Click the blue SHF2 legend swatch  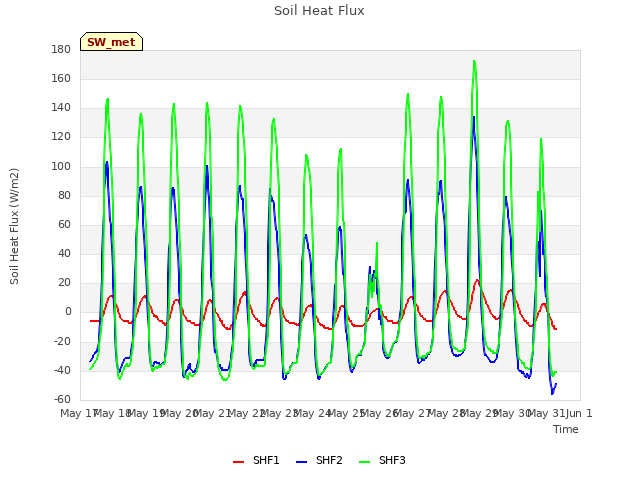[x=301, y=462]
